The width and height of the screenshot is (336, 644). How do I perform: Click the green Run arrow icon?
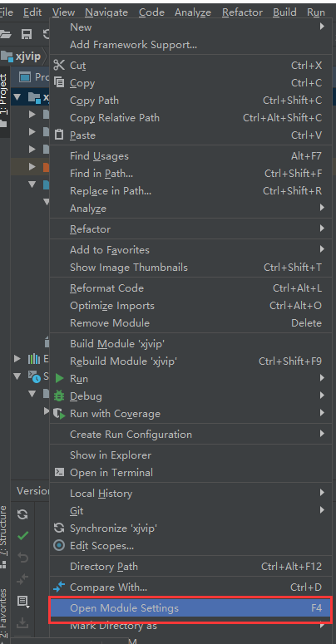pos(60,379)
